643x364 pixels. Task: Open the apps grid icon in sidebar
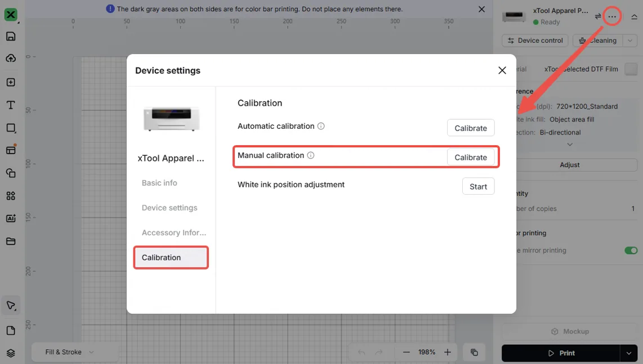pyautogui.click(x=11, y=196)
